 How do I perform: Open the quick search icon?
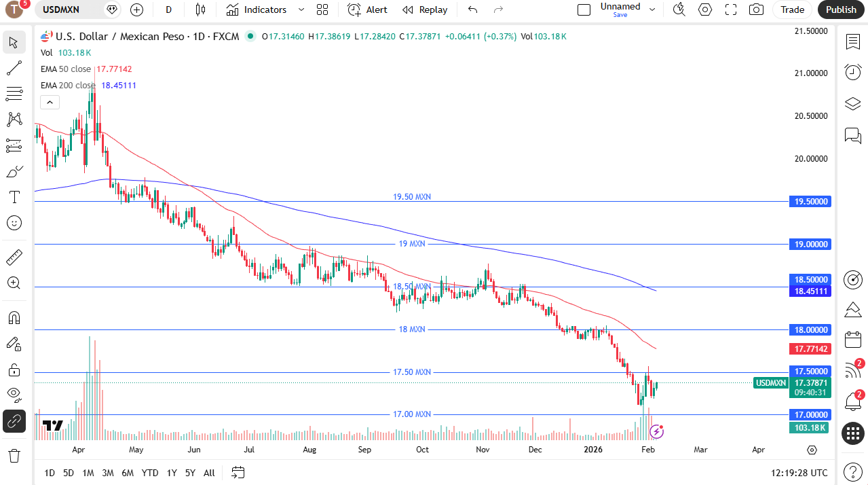pos(679,10)
